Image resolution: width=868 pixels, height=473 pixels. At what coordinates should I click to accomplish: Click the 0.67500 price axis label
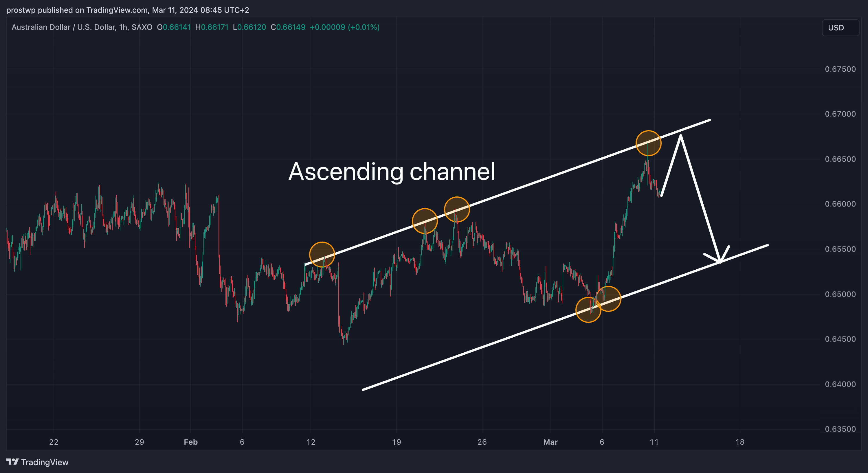840,69
